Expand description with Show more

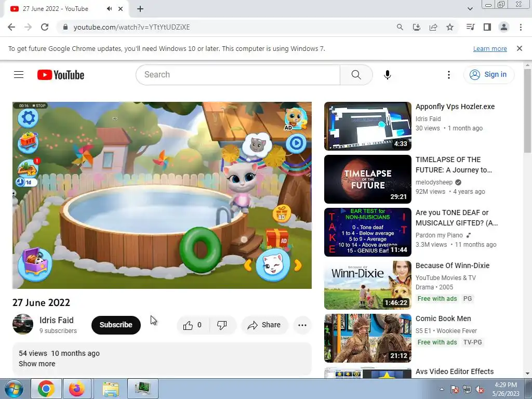click(37, 364)
